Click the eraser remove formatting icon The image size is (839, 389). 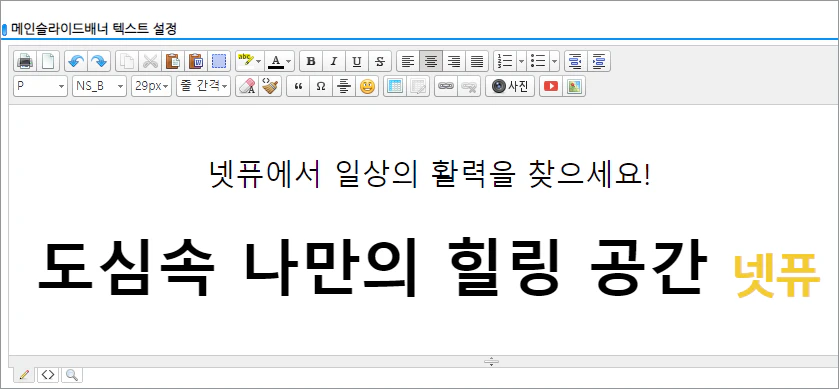click(x=248, y=86)
